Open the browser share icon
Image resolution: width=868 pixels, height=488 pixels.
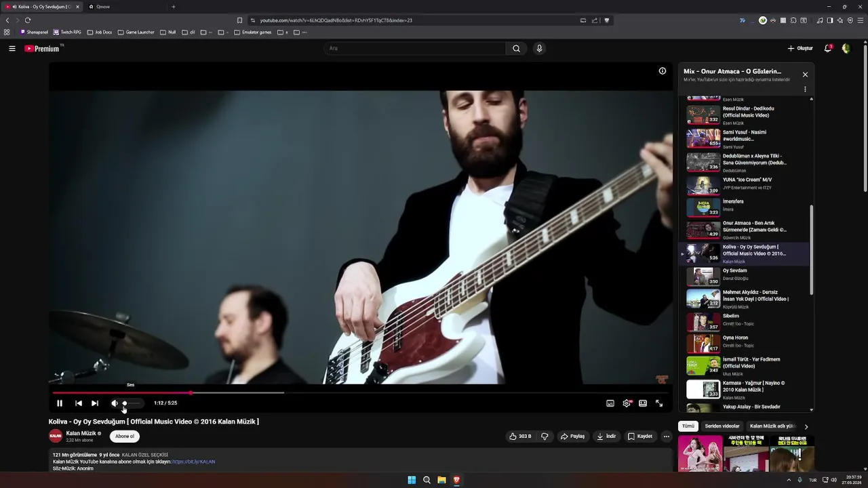pyautogui.click(x=595, y=20)
